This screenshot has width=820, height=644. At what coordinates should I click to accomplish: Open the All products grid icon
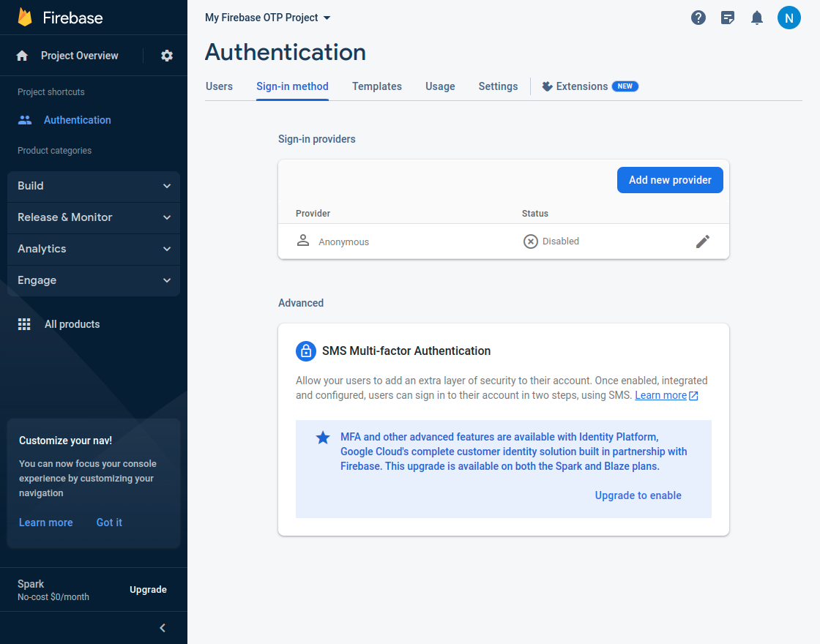pos(24,323)
